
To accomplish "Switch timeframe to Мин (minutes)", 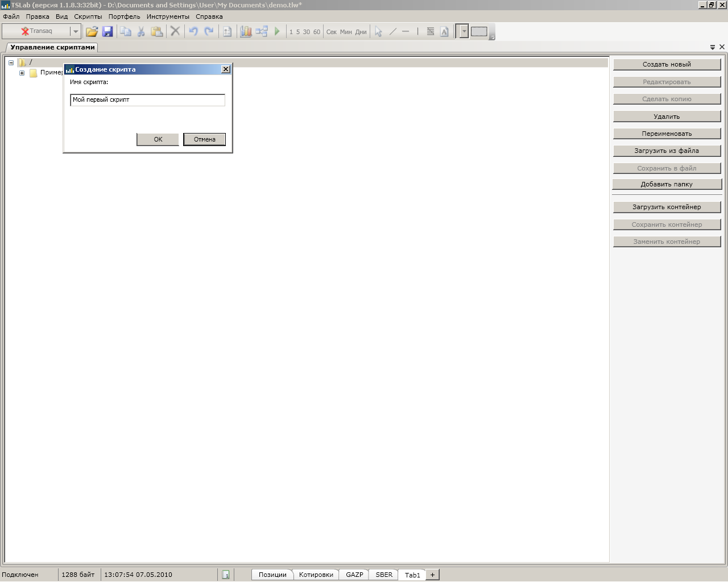I will click(x=346, y=32).
